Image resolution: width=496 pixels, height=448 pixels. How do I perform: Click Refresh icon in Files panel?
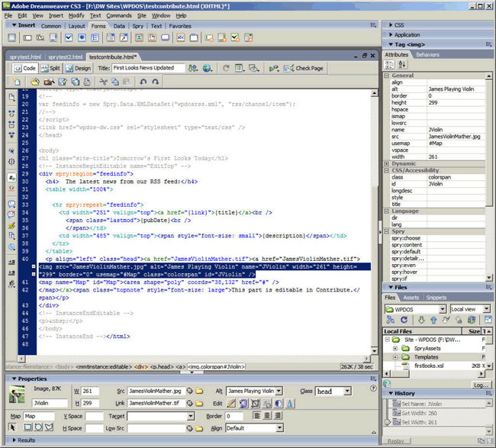click(404, 320)
